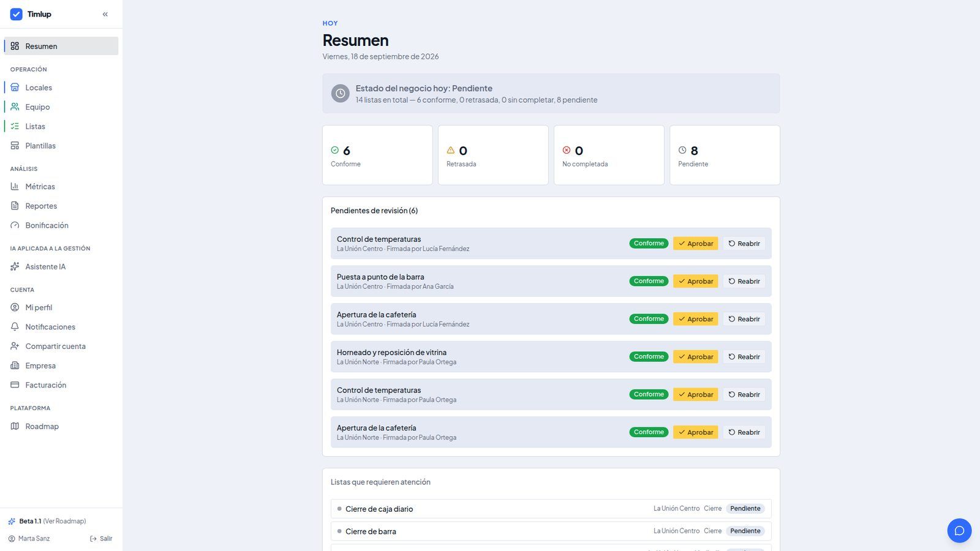Click the Timlup checkmark logo icon
Image resolution: width=980 pixels, height=551 pixels.
[x=17, y=14]
